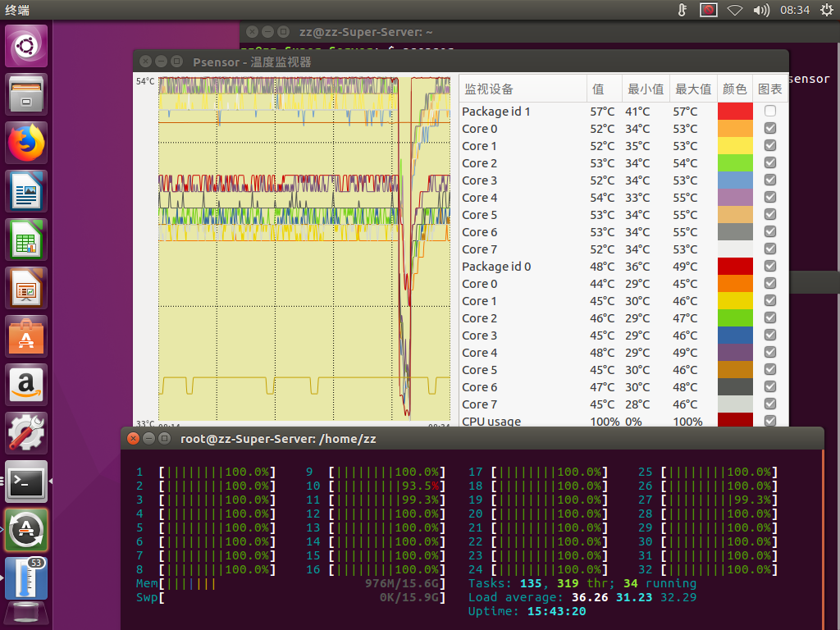Launch LibreOffice Calc from the dock

pos(27,241)
